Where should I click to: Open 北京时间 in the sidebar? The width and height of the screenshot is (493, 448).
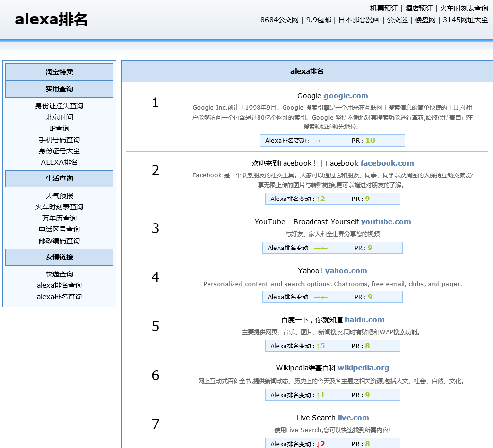[59, 117]
